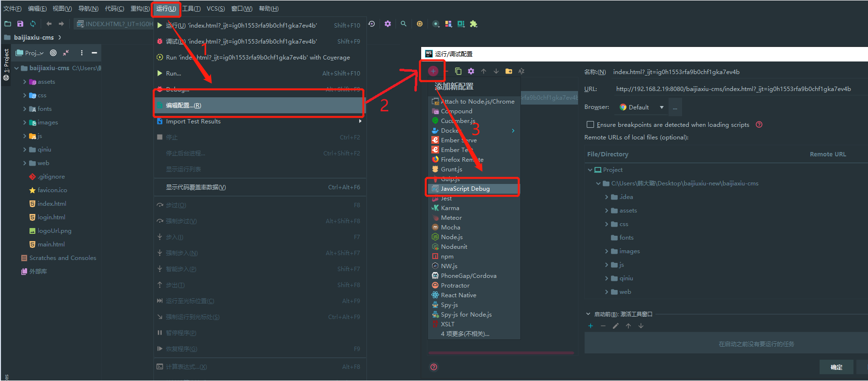Select Firefox Remote configuration type
The image size is (868, 381).
coord(473,160)
